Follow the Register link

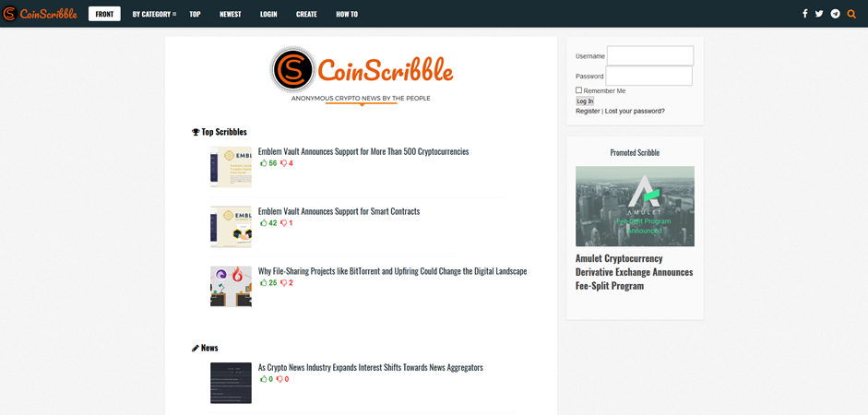click(x=588, y=111)
